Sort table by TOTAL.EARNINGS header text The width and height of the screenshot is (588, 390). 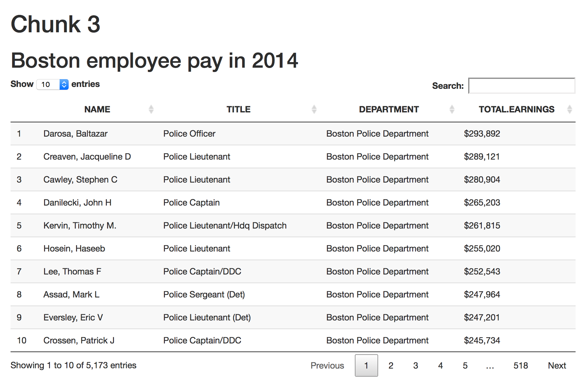coord(516,109)
